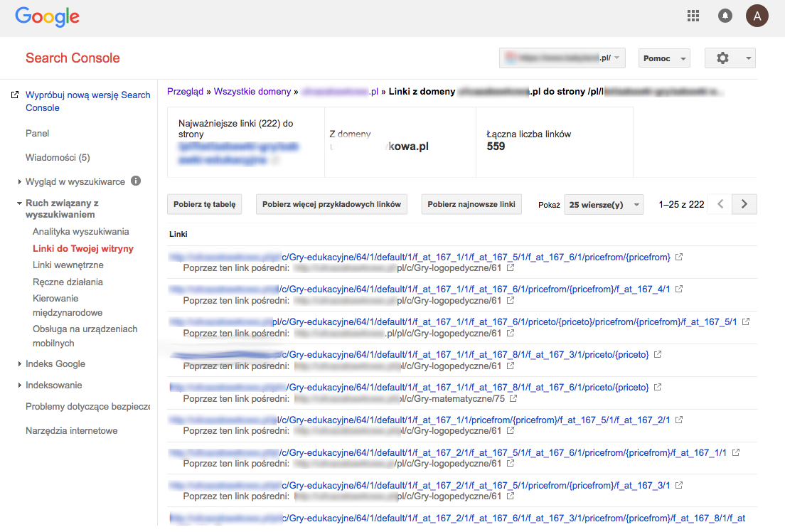Image resolution: width=785 pixels, height=532 pixels.
Task: Open Wiadomości (5) in the sidebar
Action: (58, 157)
